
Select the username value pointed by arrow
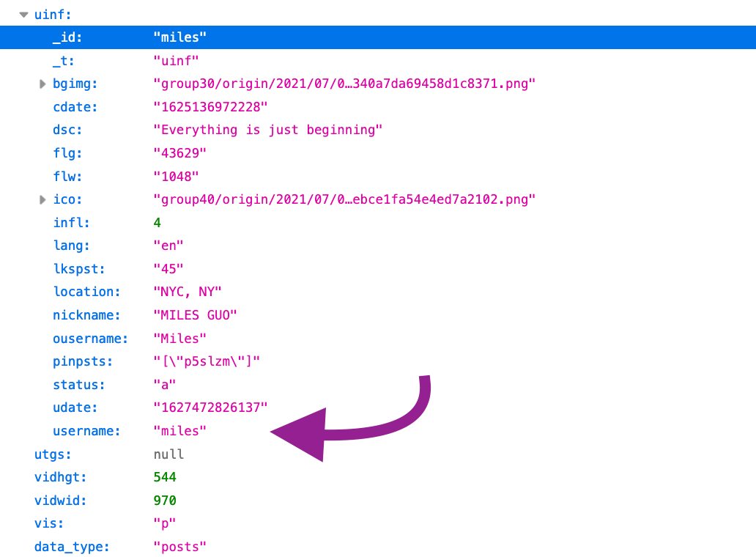[x=179, y=430]
